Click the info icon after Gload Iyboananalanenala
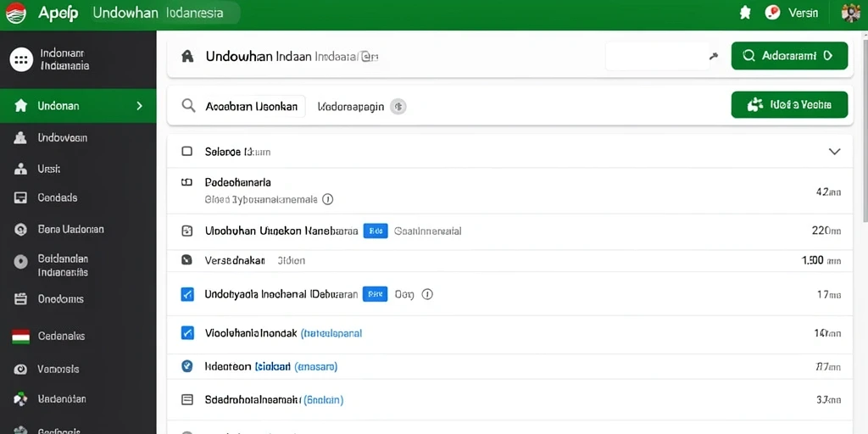 328,199
